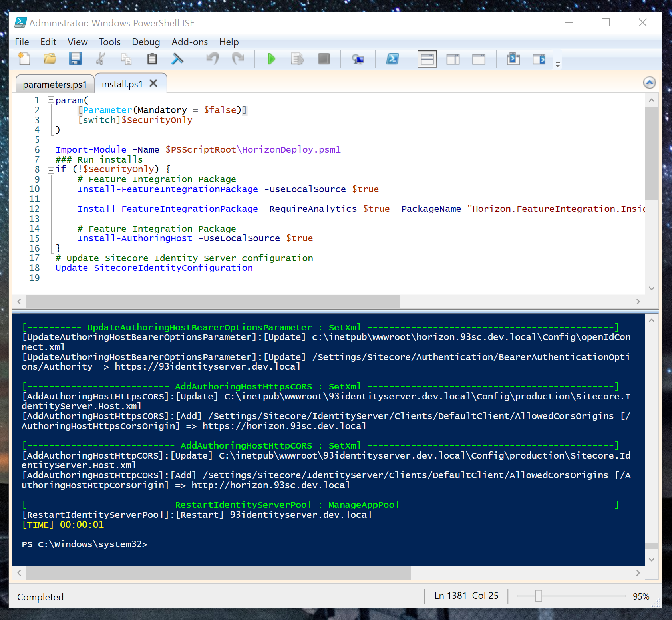
Task: Collapse the param block on line 1
Action: [x=51, y=100]
